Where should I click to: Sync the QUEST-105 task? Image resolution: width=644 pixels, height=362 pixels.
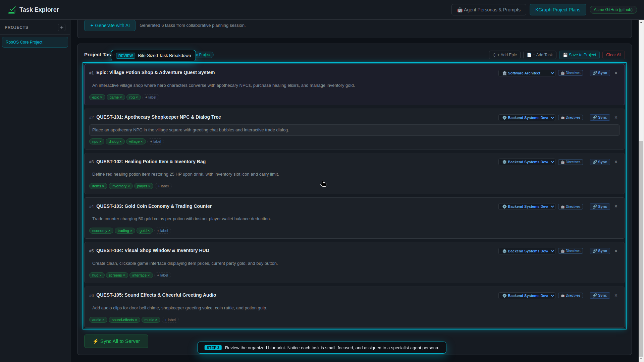click(x=600, y=296)
